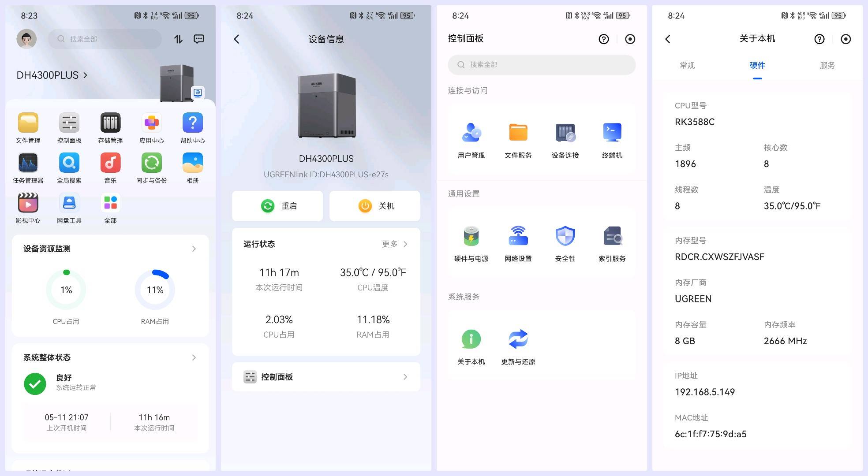Tap the Control Panel search field
Viewport: 868px width, 476px height.
[x=542, y=65]
